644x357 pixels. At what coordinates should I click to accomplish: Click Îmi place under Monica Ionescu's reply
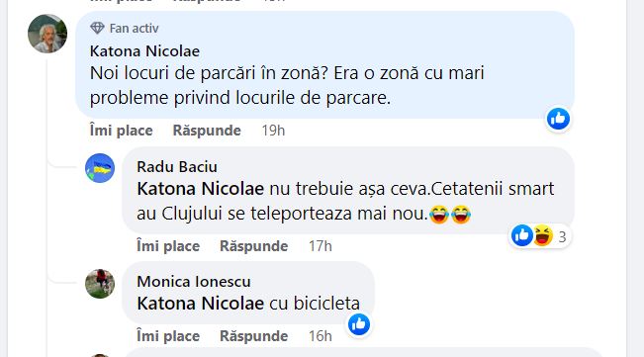tap(168, 336)
